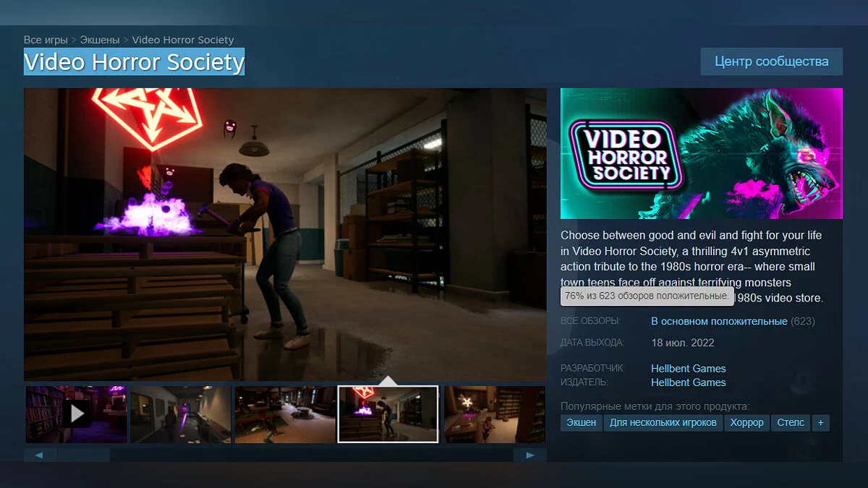Screen dimensions: 868x488
Task: Click the left arrow of thumbnail scrollbar
Action: 40,455
